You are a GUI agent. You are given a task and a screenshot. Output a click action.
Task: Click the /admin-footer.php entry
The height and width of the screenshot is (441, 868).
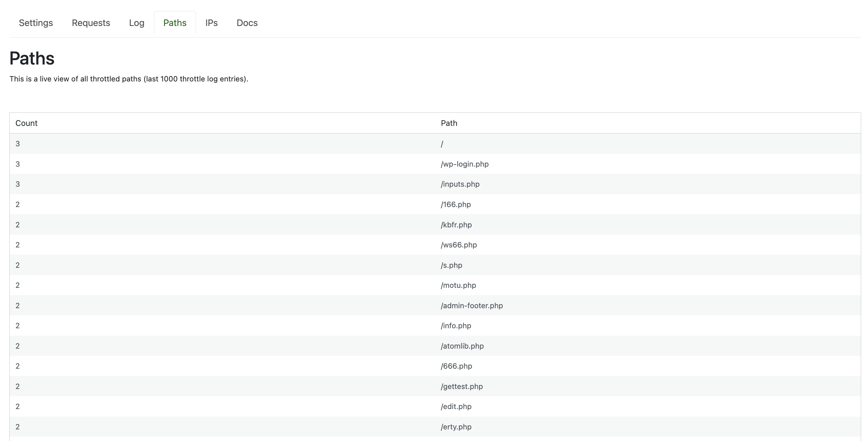[x=471, y=305]
